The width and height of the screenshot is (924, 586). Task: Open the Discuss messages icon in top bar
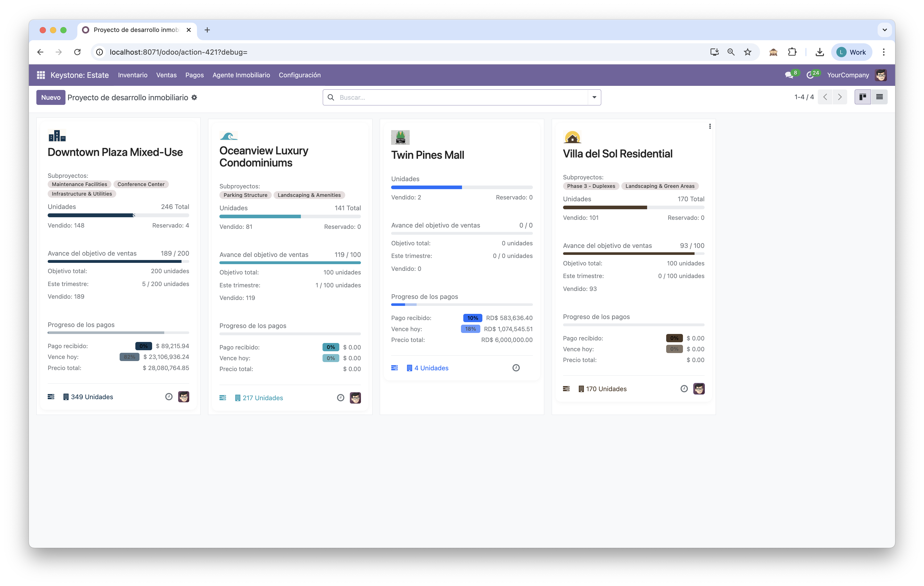[x=790, y=75]
